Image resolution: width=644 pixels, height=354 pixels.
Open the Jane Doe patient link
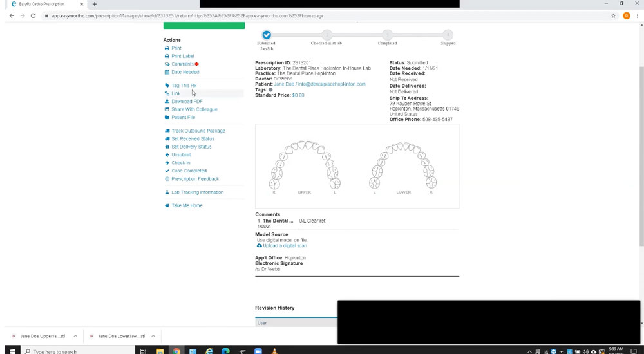click(285, 84)
